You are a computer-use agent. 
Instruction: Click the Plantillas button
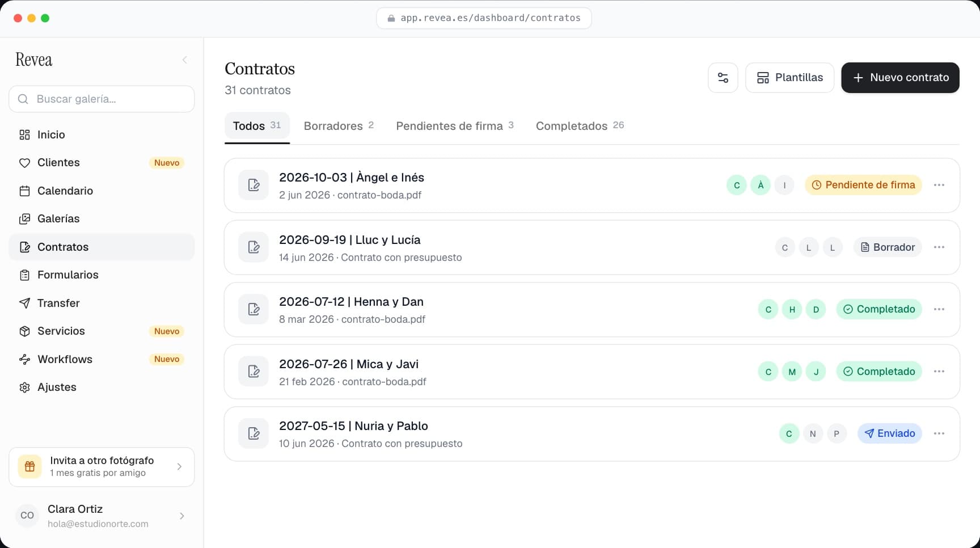pos(789,78)
